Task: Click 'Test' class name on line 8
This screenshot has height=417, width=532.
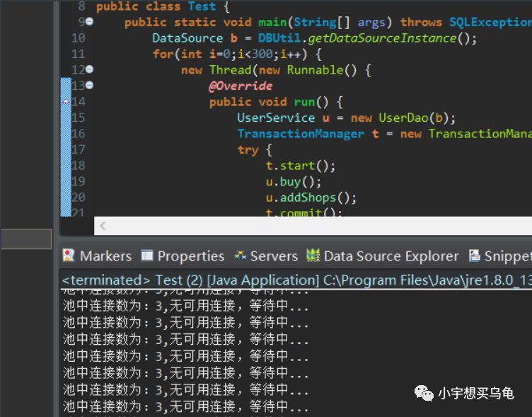Action: (x=202, y=6)
